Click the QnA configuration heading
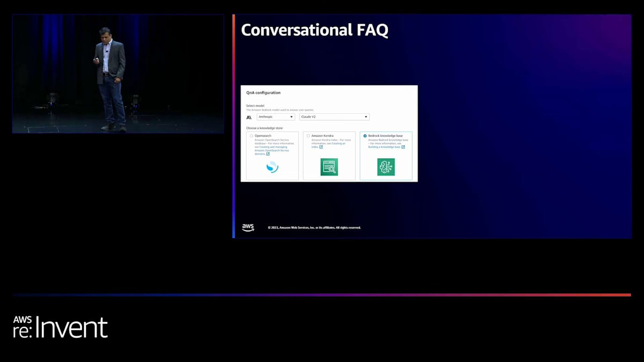The width and height of the screenshot is (644, 362). tap(264, 93)
